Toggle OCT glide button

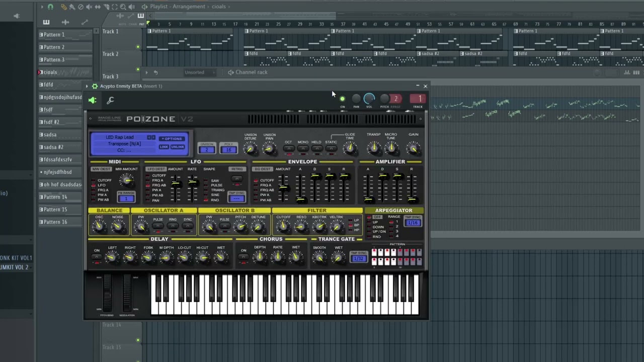(288, 149)
